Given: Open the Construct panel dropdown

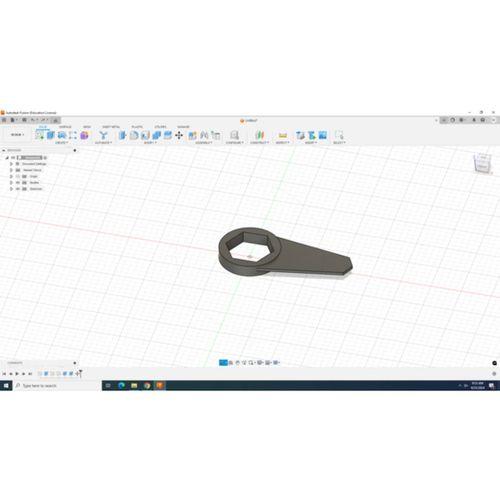Looking at the screenshot, I should 259,143.
